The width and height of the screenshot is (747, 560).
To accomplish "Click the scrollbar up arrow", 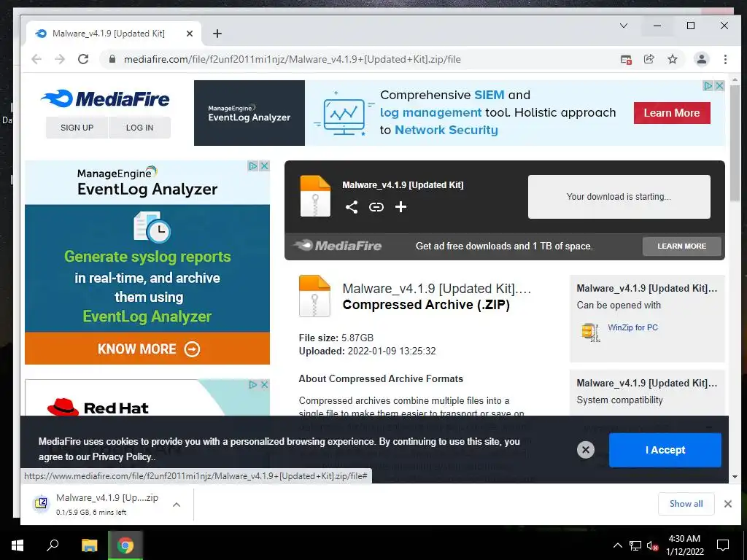I will coord(734,79).
